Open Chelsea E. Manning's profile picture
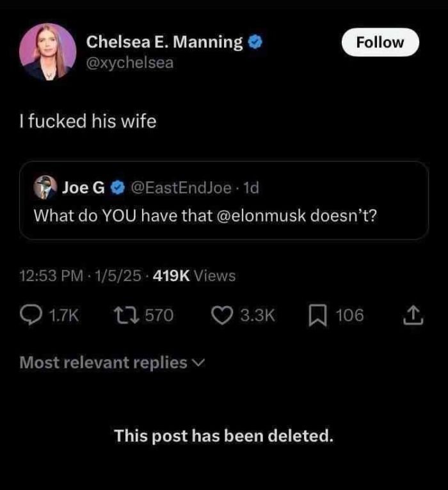This screenshot has width=448, height=490. (x=48, y=52)
